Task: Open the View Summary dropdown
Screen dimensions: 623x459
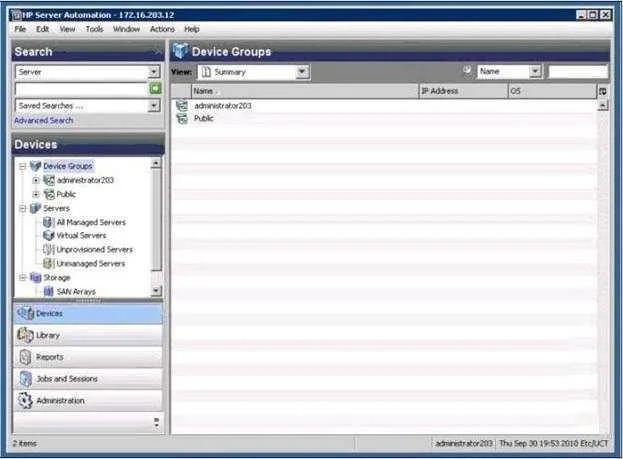Action: (x=302, y=72)
